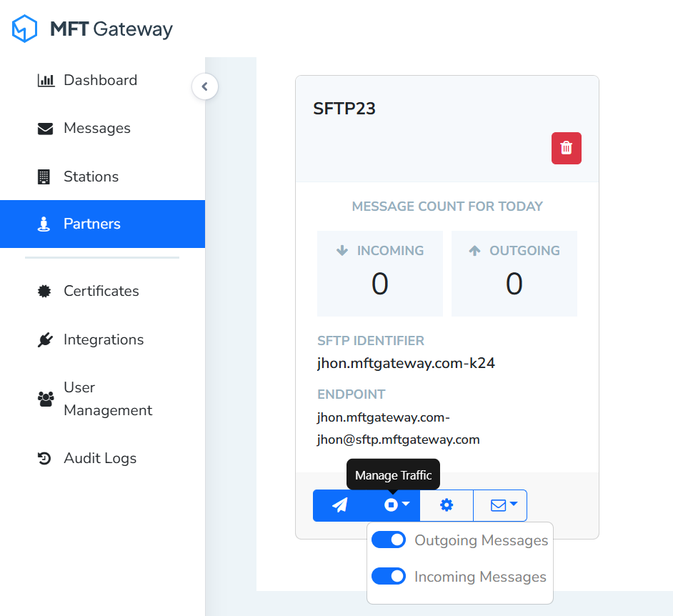Click the OUTGOING message count card
Image resolution: width=673 pixels, height=616 pixels.
point(514,274)
